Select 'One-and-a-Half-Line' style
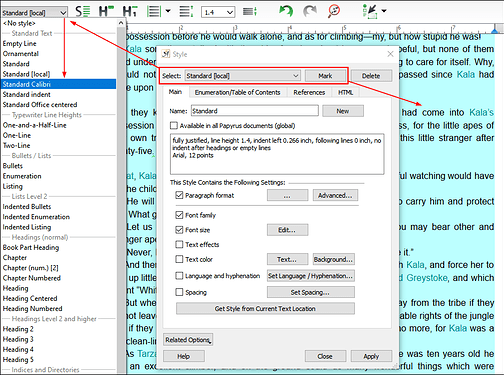 (x=58, y=125)
